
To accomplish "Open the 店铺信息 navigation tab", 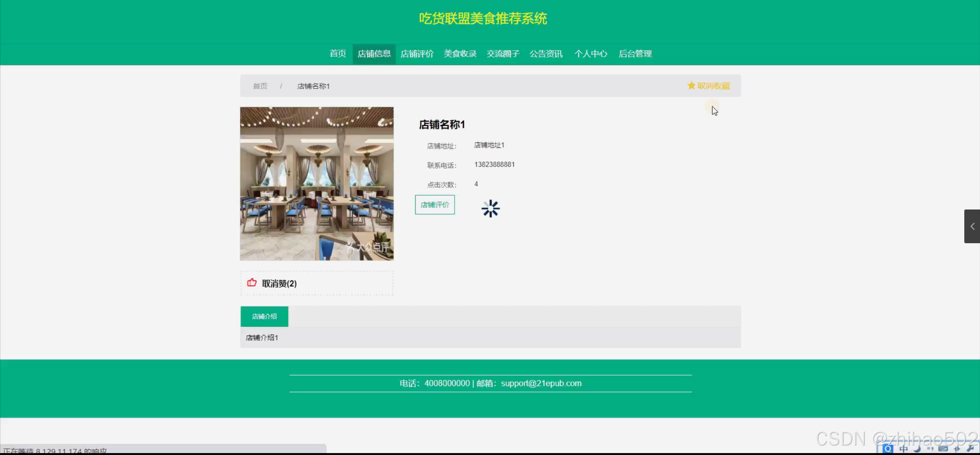I will tap(374, 54).
